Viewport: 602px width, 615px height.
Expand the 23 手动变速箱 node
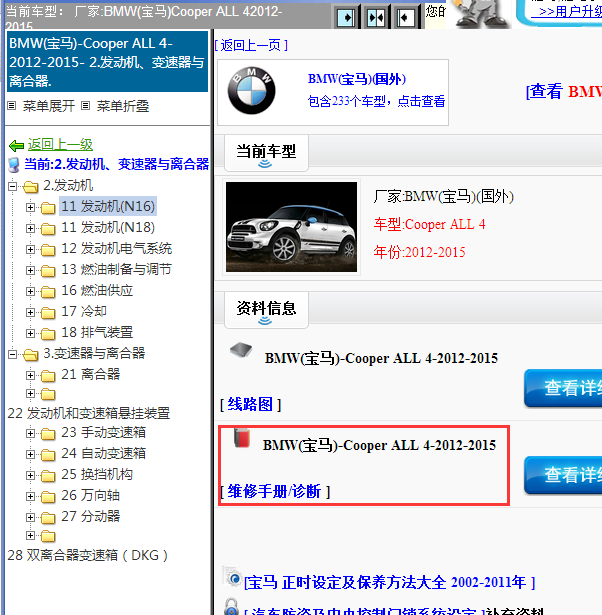tap(30, 433)
